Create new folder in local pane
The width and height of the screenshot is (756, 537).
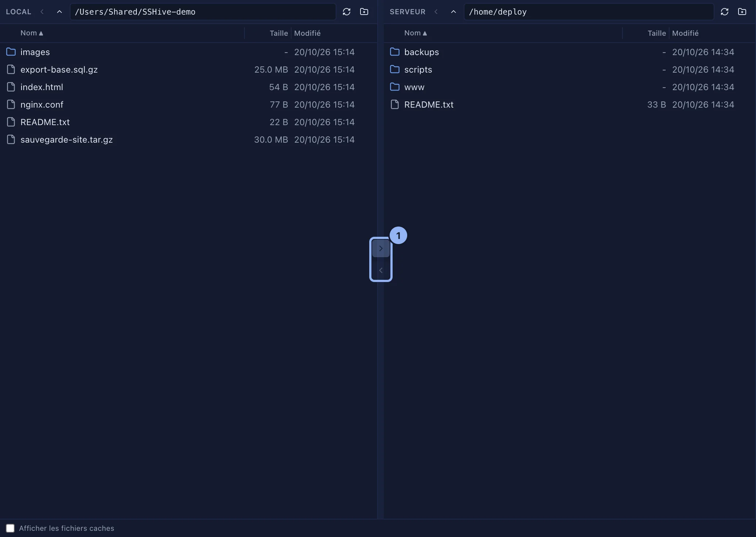coord(364,12)
